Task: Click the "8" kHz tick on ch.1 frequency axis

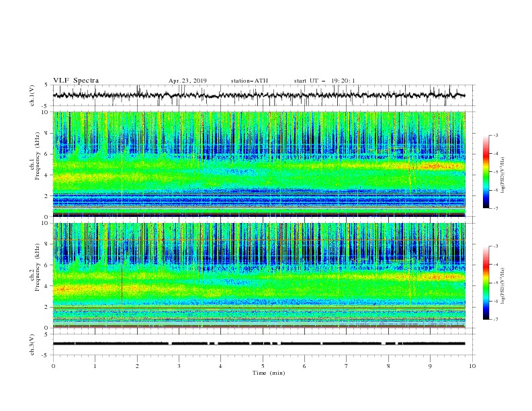Action: click(x=48, y=133)
